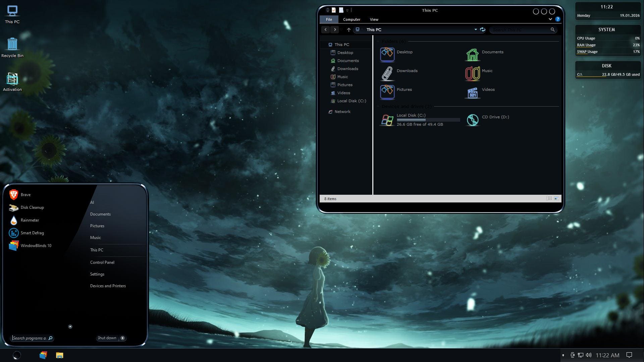Open the File tab in Explorer

coord(329,19)
